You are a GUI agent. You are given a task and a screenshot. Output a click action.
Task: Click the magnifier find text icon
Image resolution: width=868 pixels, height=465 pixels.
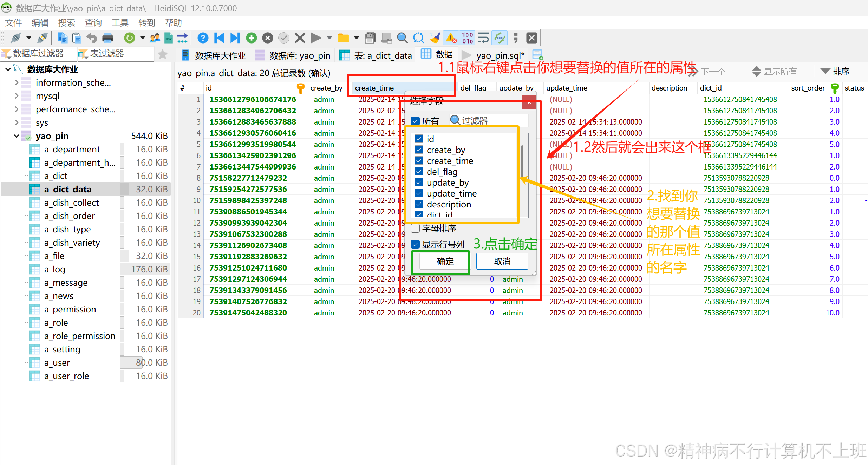(x=402, y=38)
